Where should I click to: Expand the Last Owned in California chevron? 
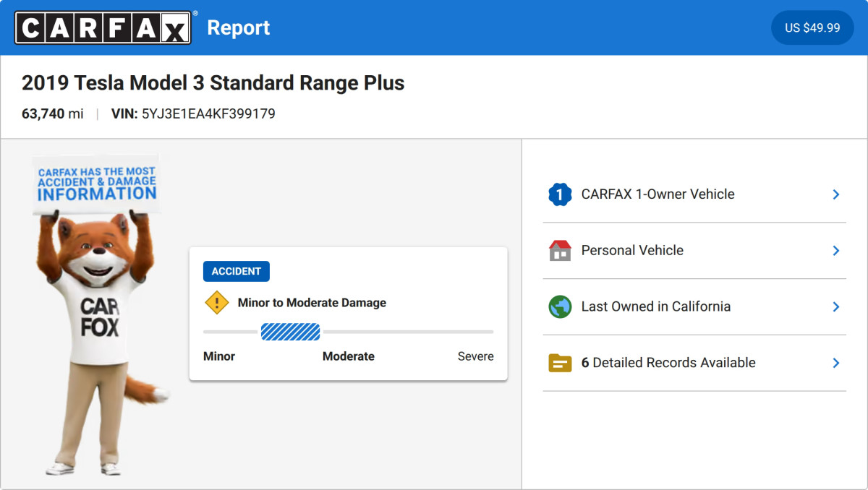(x=835, y=306)
